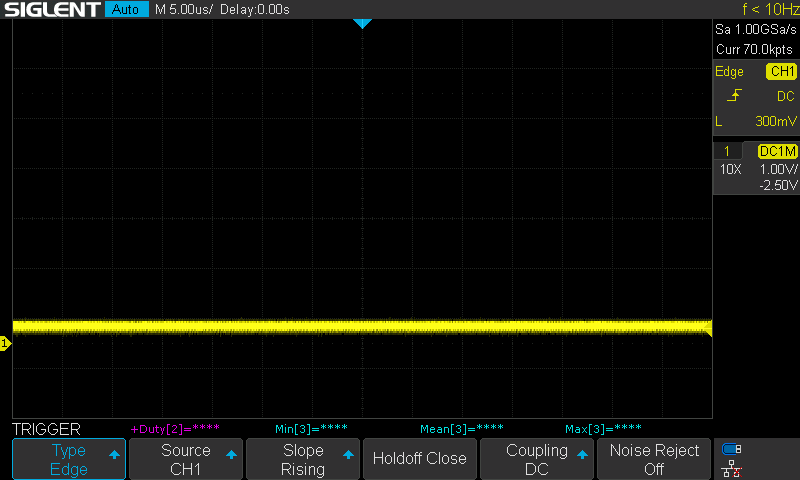Click the 10X probe attenuation label
Viewport: 800px width, 480px height.
[730, 169]
